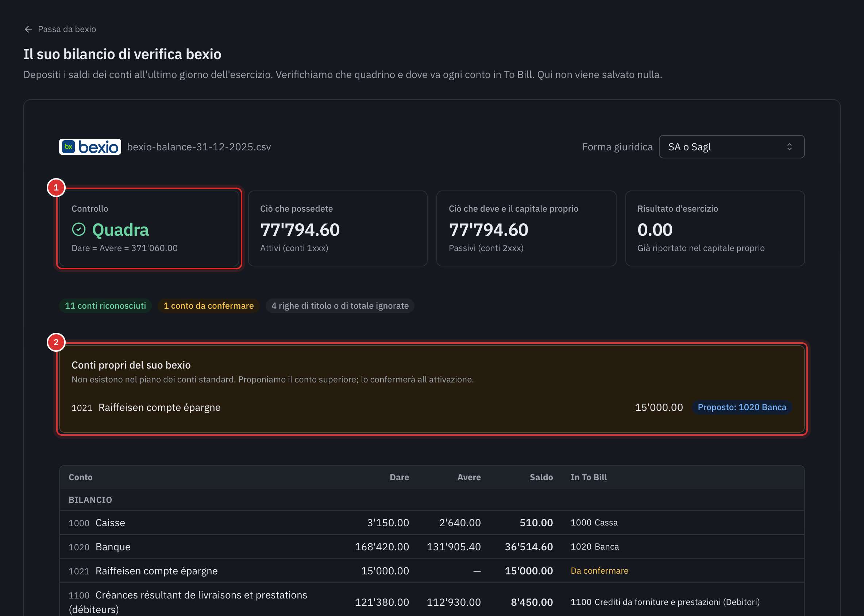The height and width of the screenshot is (616, 864).
Task: Click the Ciò che possedete card
Action: point(337,229)
